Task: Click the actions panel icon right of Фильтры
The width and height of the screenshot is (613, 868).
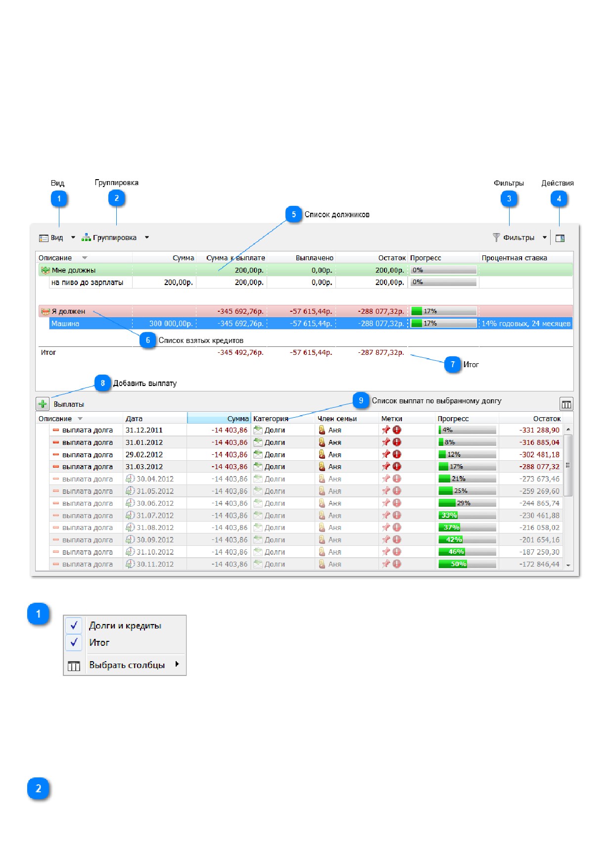Action: click(560, 238)
